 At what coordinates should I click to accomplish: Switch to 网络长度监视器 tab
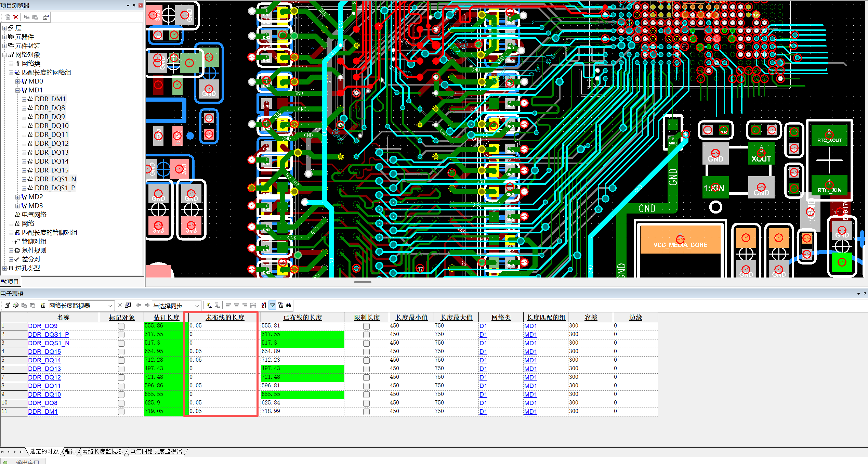(x=102, y=451)
